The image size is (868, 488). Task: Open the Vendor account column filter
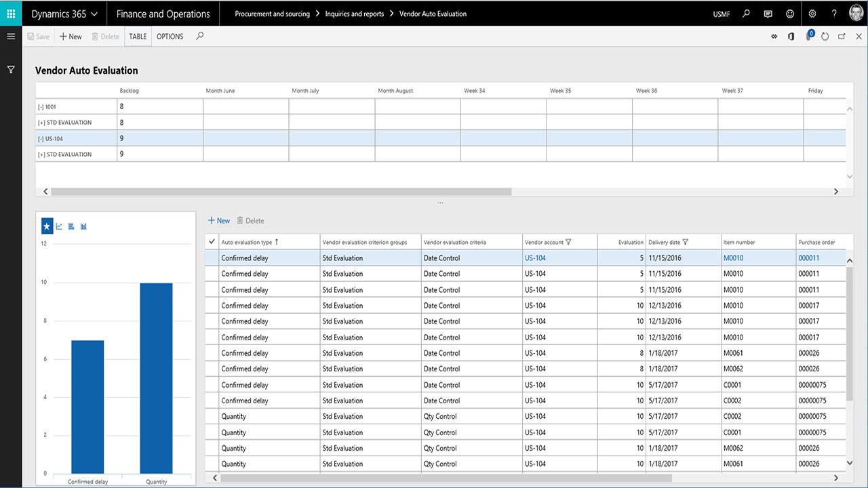(568, 242)
